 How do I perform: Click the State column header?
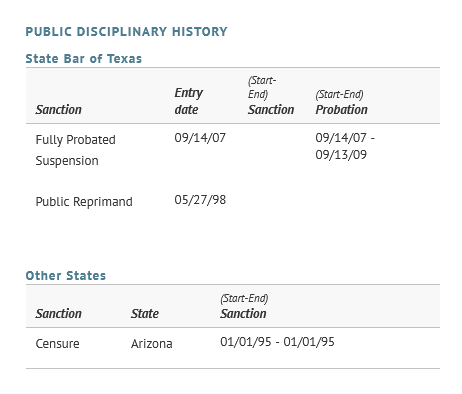(145, 314)
